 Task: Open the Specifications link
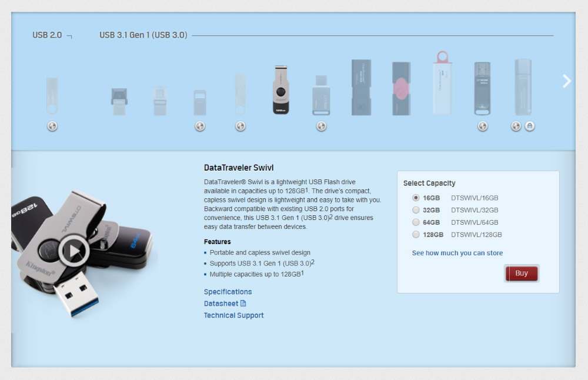pos(228,292)
